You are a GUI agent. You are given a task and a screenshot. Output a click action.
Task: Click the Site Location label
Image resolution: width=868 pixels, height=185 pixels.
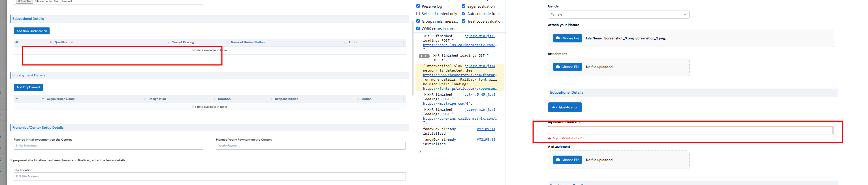point(23,171)
